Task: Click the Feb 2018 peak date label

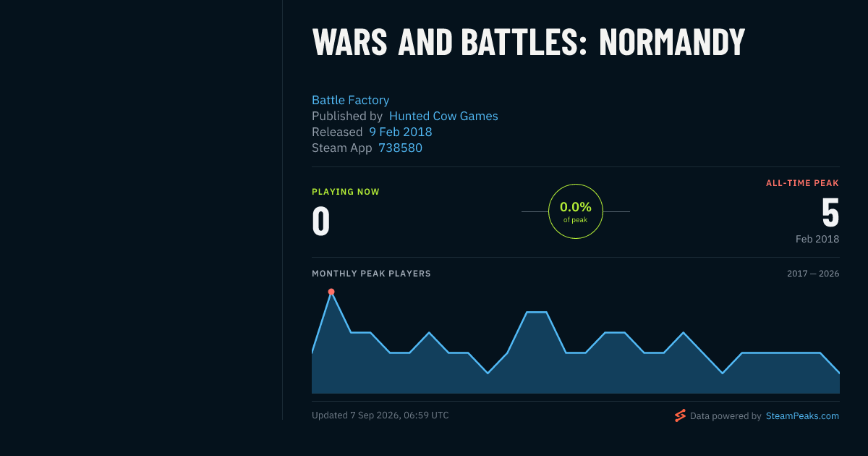Action: coord(817,239)
